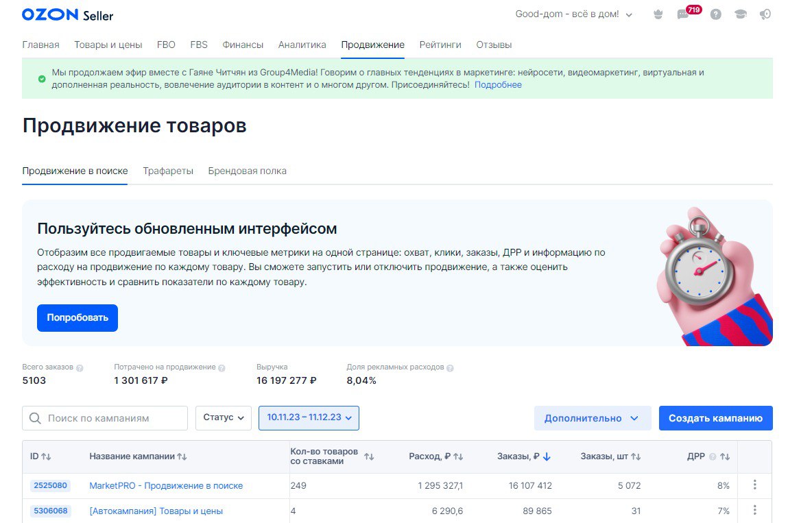The height and width of the screenshot is (523, 812).
Task: Open Аналитика menu item
Action: coord(302,45)
